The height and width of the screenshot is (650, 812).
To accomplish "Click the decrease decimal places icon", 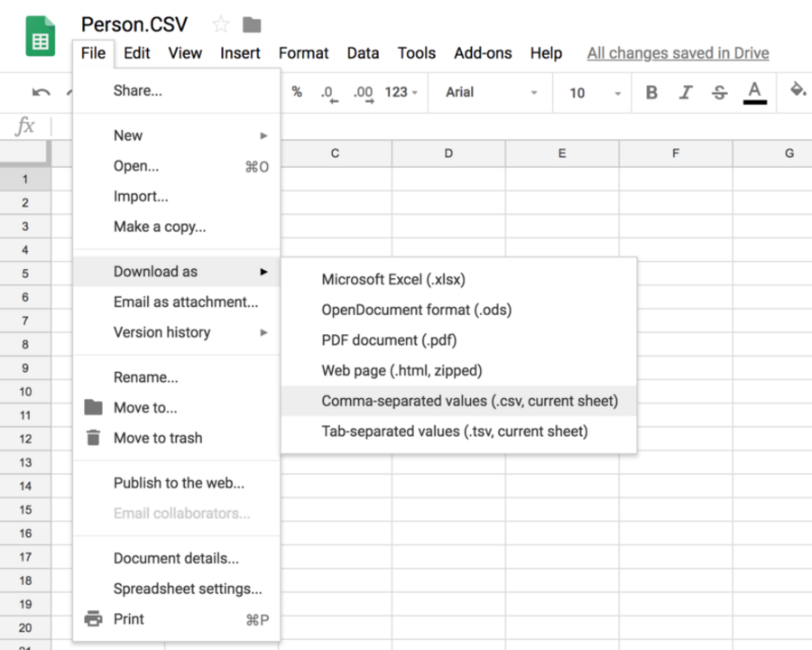I will pos(328,92).
